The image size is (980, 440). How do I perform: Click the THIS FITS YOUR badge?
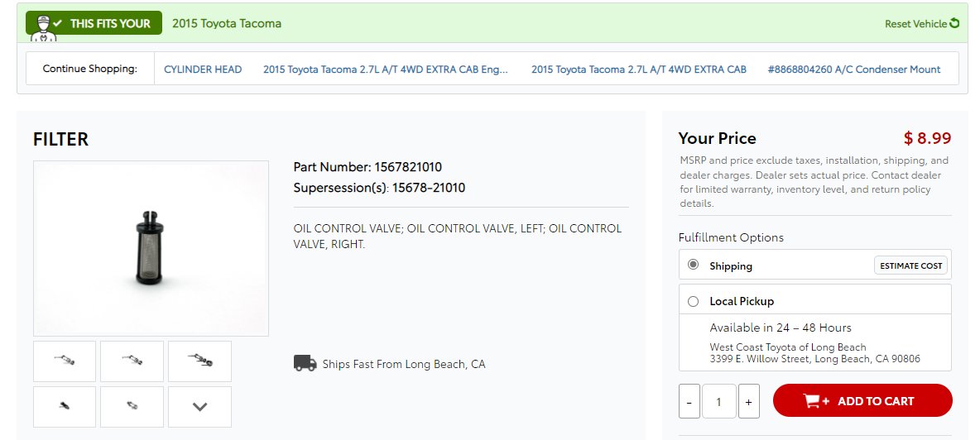[x=94, y=23]
